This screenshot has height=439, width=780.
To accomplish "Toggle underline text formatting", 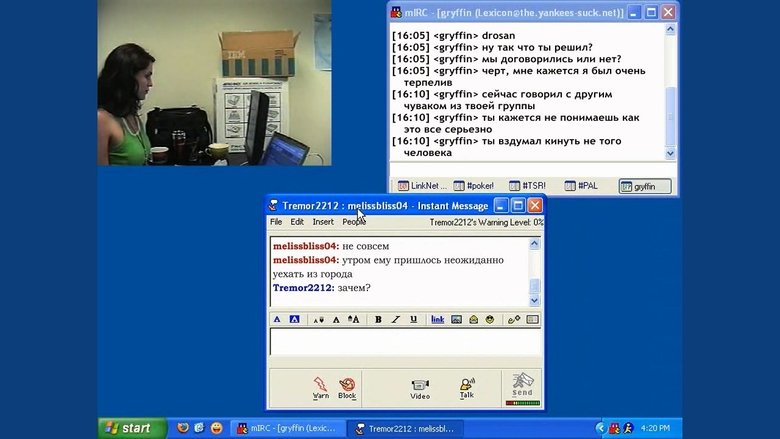I will 413,319.
